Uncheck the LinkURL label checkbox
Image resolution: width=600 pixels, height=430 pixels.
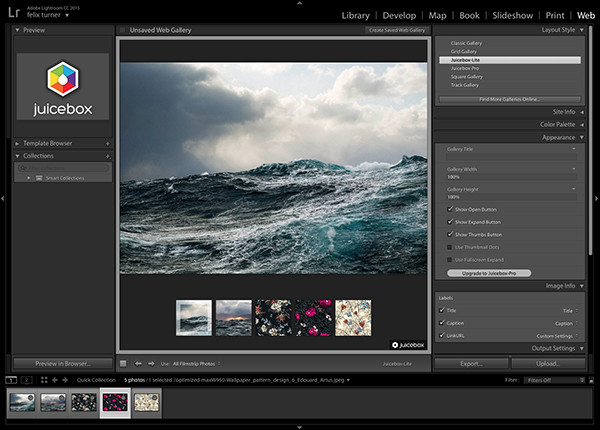click(442, 336)
